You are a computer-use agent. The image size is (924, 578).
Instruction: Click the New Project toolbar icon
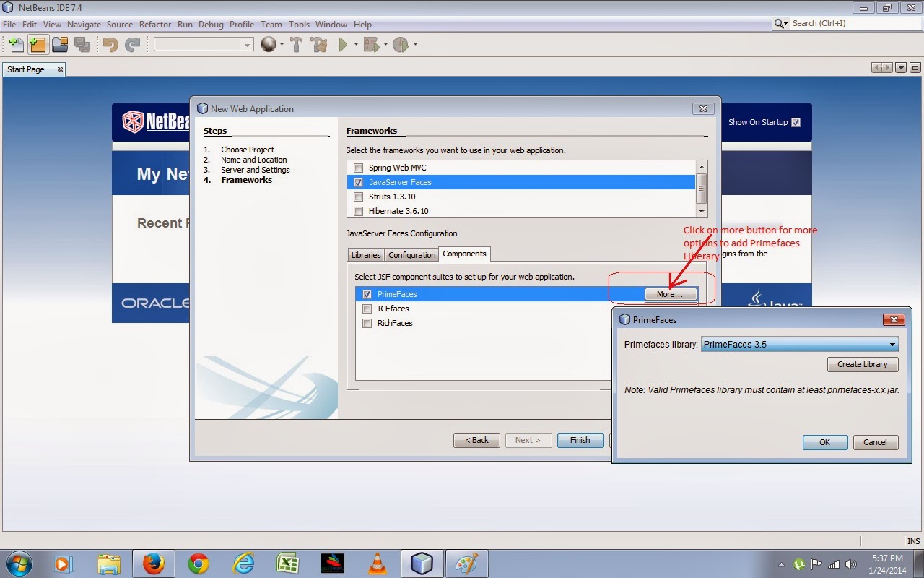point(38,45)
